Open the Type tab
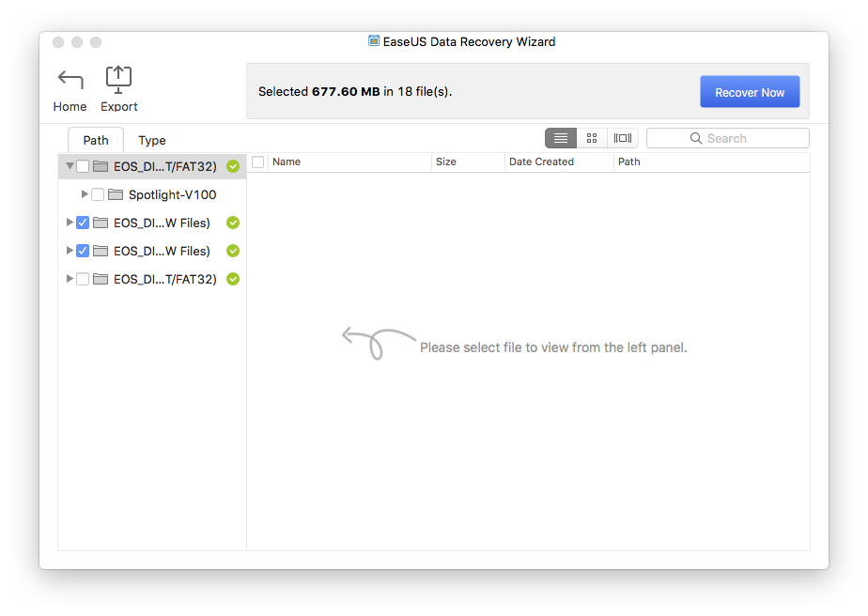This screenshot has height=616, width=868. tap(152, 140)
